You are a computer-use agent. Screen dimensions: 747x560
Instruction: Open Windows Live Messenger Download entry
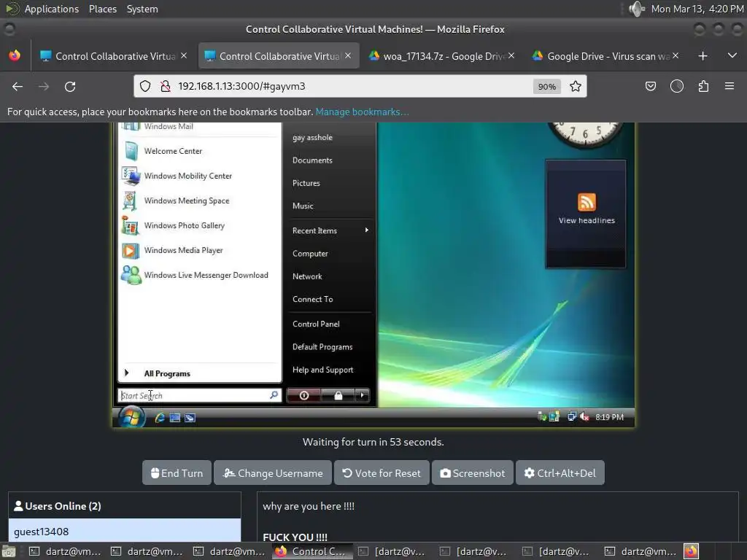point(195,275)
